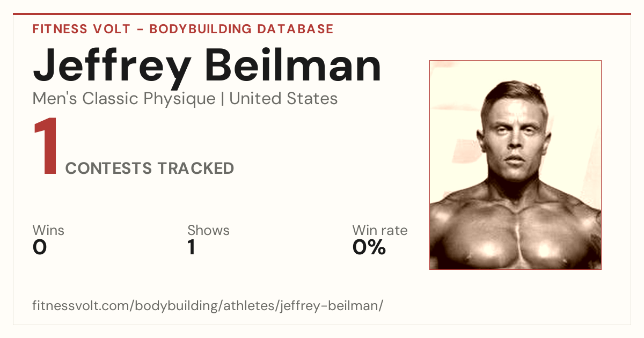This screenshot has height=338, width=644.
Task: Click the Men's Classic Physique division text
Action: click(x=124, y=99)
